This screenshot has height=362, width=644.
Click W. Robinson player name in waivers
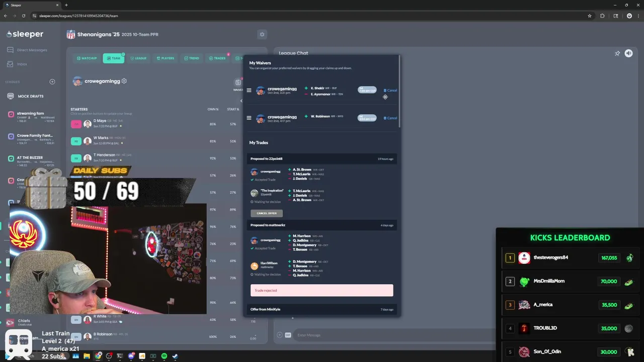[320, 116]
